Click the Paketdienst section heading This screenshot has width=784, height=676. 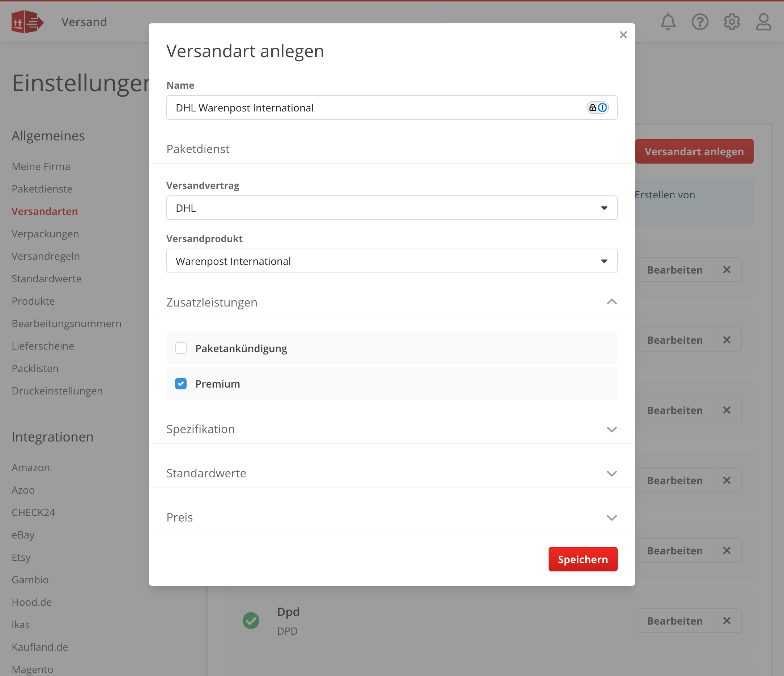coord(198,149)
